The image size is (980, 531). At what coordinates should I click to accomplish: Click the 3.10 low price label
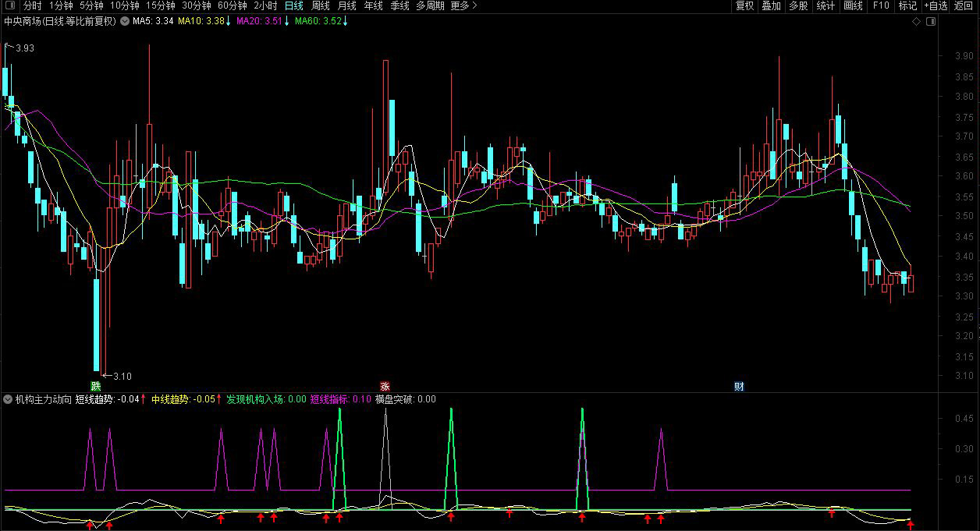[x=123, y=377]
